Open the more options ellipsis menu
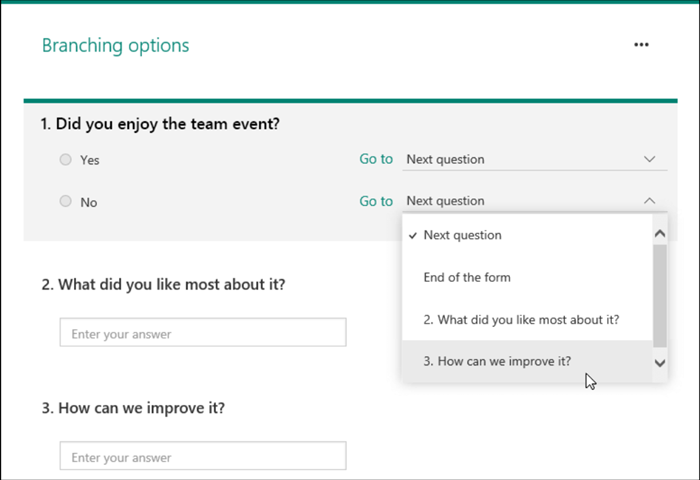This screenshot has width=700, height=480. (x=641, y=45)
